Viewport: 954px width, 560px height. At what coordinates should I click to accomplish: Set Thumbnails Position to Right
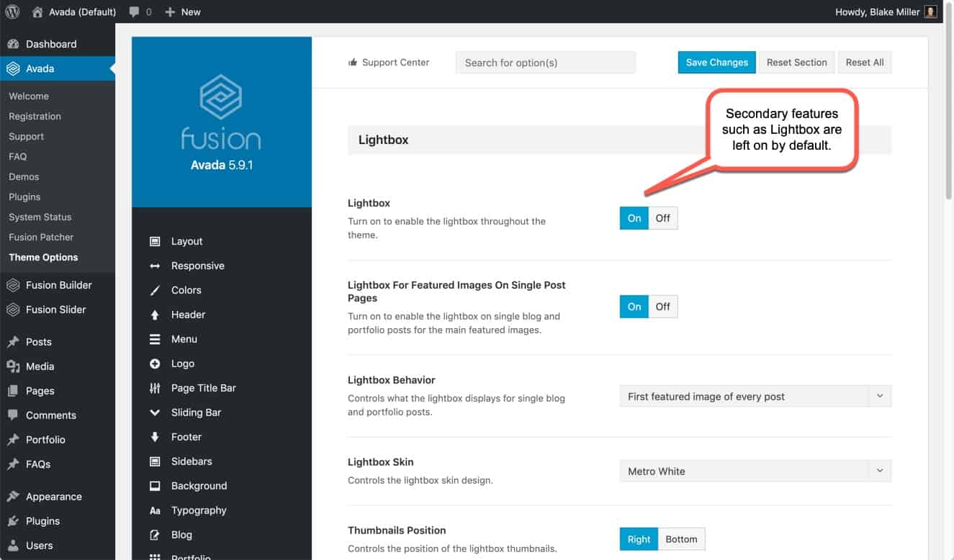(x=639, y=539)
